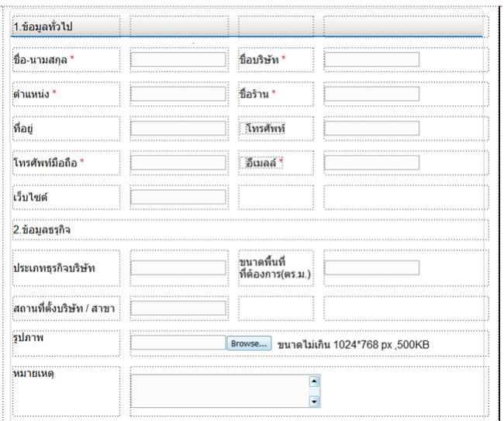Click inside the หมายเหตุ text area
This screenshot has height=421, width=504.
point(220,391)
